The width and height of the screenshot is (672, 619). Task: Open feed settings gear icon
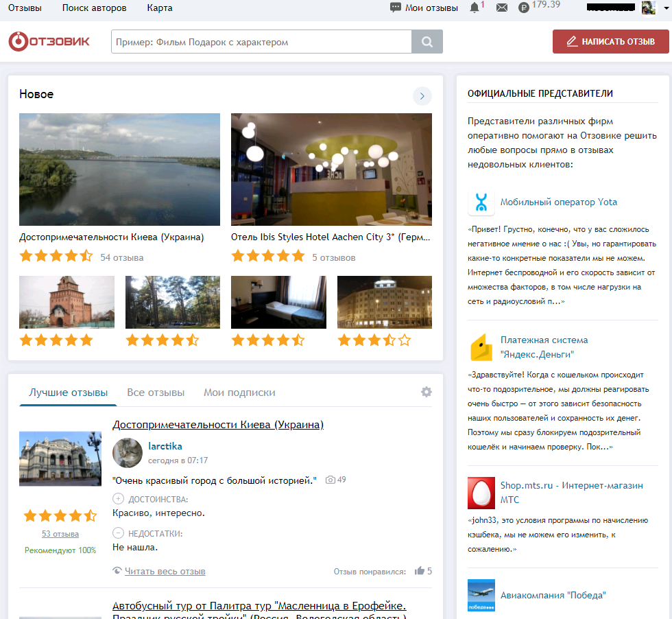coord(426,392)
